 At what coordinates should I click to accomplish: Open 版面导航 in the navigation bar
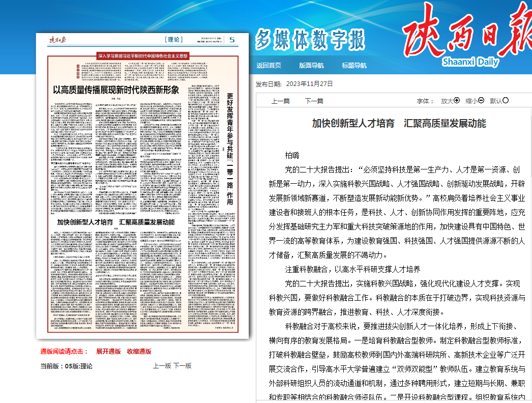[x=311, y=66]
